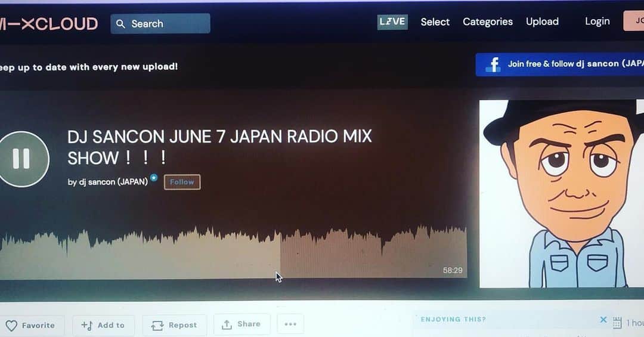Share this mix
Screen dimensions: 644x337
[x=241, y=324]
